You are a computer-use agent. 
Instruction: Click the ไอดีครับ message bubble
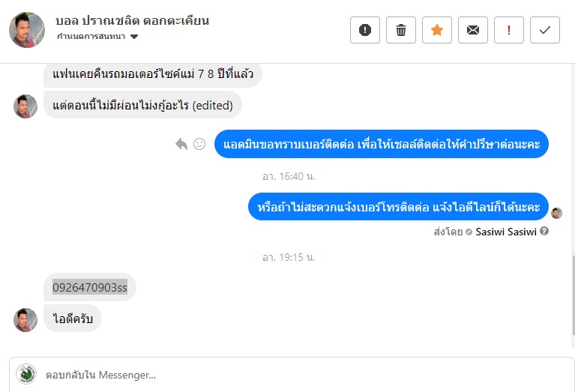coord(72,319)
